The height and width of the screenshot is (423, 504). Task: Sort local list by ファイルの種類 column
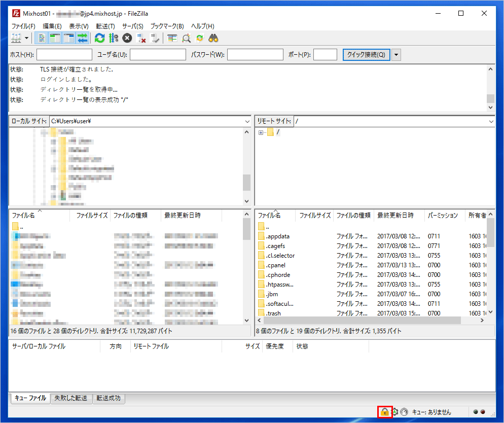point(135,216)
